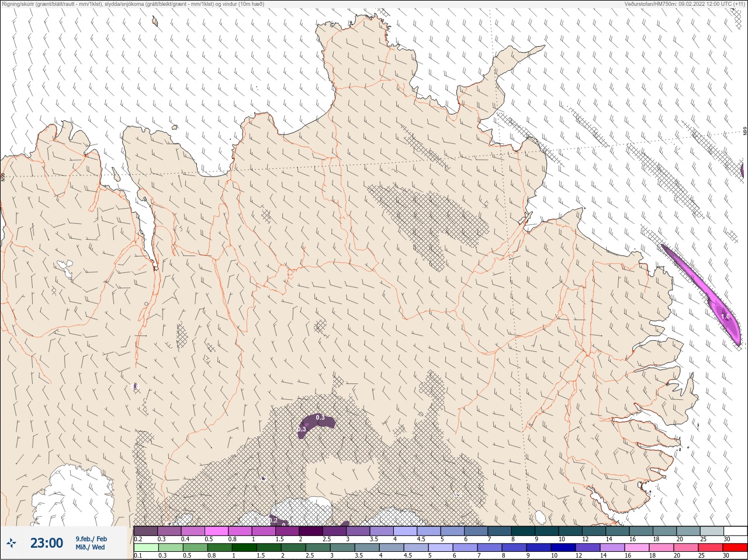Select the light lavender 4–4.5 swatch in the upper legend
Viewport: 748px width, 560px height.
[406, 531]
